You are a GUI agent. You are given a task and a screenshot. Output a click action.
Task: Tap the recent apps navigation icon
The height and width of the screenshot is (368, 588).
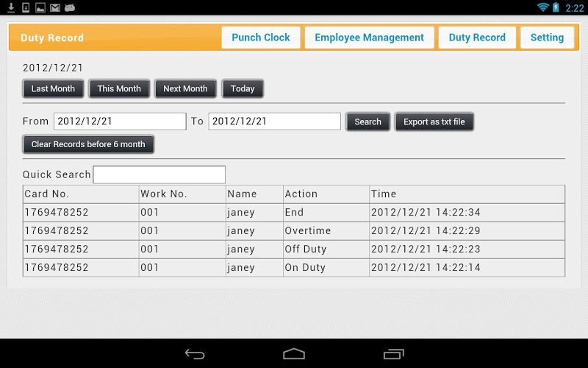393,354
